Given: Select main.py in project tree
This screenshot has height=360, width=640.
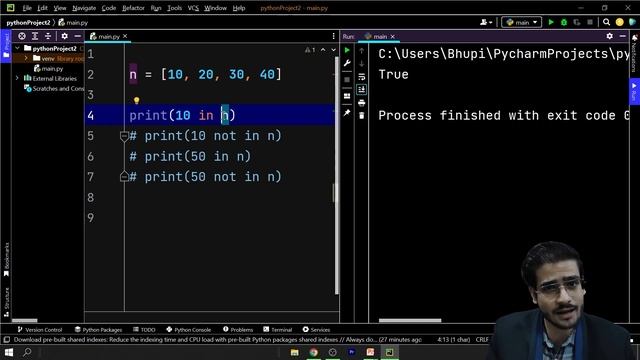Looking at the screenshot, I should click(49, 69).
